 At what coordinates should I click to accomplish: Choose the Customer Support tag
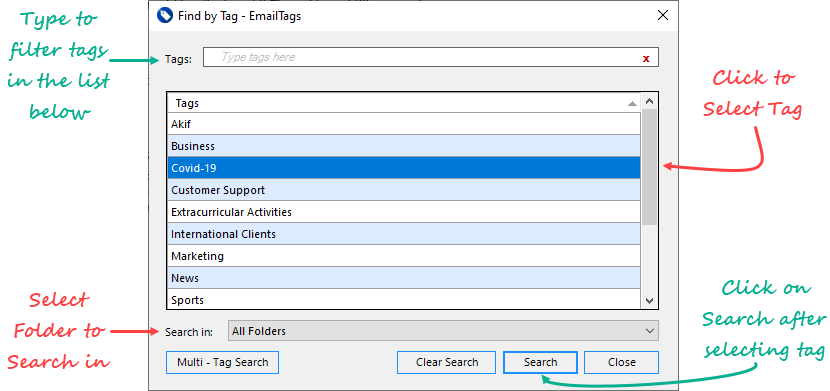click(x=404, y=190)
